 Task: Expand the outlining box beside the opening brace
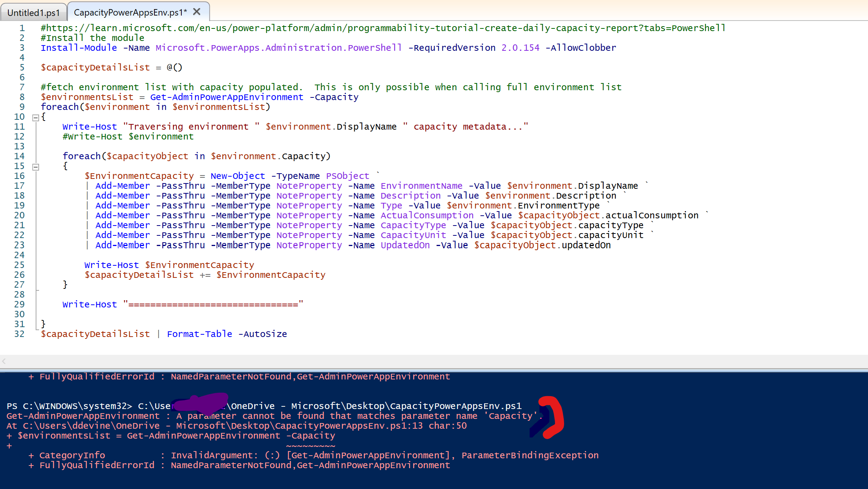(x=35, y=118)
